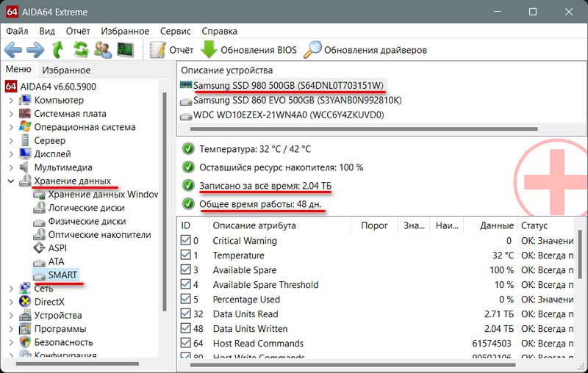
Task: Click the Сервер tree icon
Action: click(x=25, y=140)
